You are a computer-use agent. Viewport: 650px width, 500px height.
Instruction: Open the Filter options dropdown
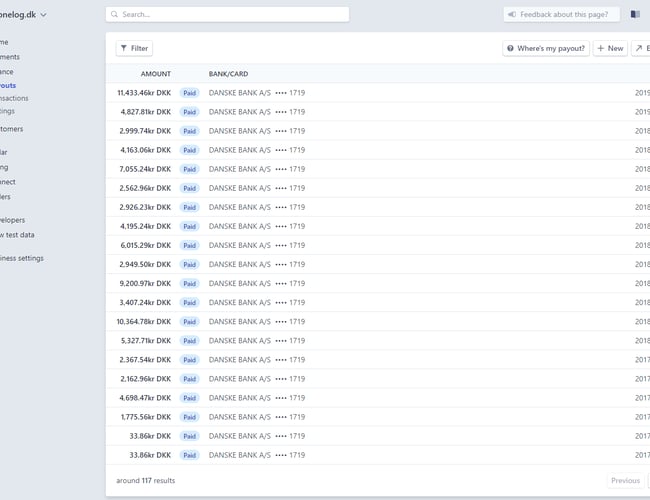[x=134, y=48]
